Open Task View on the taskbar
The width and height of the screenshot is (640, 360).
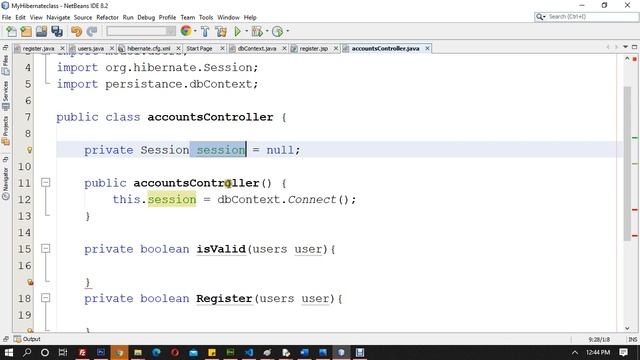point(62,352)
